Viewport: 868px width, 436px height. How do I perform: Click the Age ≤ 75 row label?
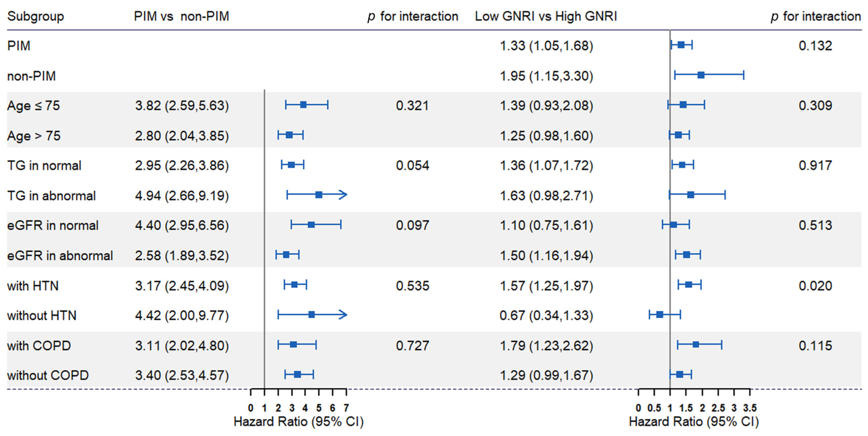pyautogui.click(x=33, y=105)
